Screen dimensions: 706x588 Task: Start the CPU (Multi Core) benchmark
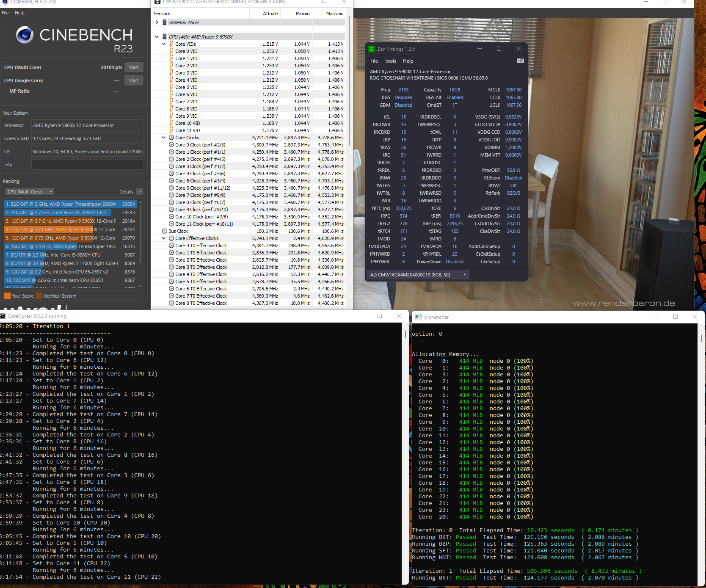click(134, 67)
